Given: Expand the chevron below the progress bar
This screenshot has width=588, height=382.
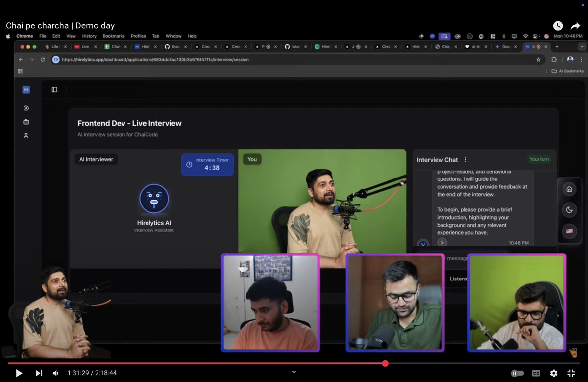Looking at the screenshot, I should click(294, 372).
